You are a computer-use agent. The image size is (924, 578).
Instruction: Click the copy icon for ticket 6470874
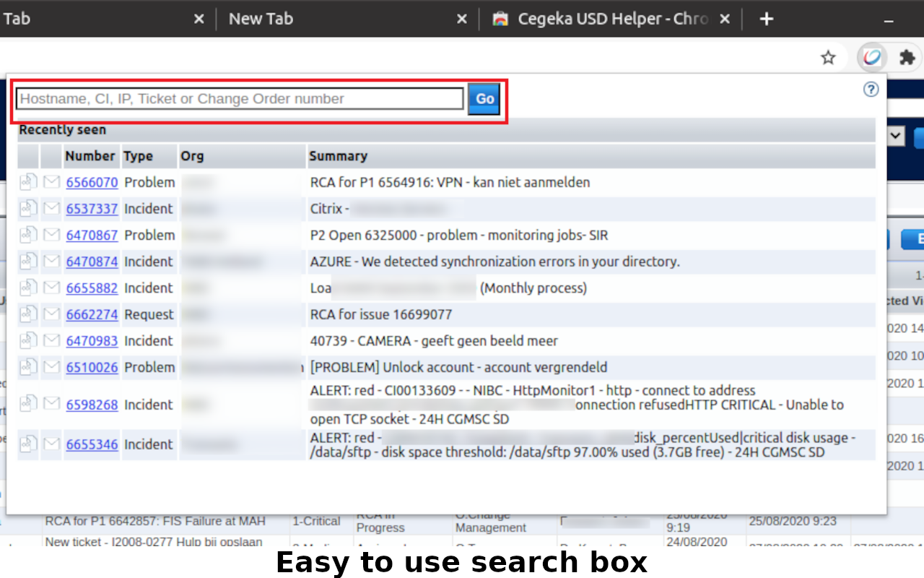28,261
